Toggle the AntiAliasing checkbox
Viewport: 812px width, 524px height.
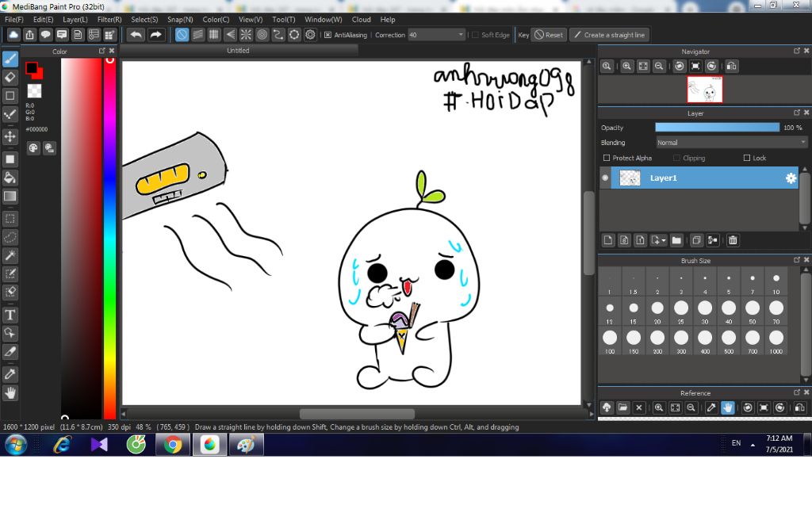pyautogui.click(x=327, y=35)
